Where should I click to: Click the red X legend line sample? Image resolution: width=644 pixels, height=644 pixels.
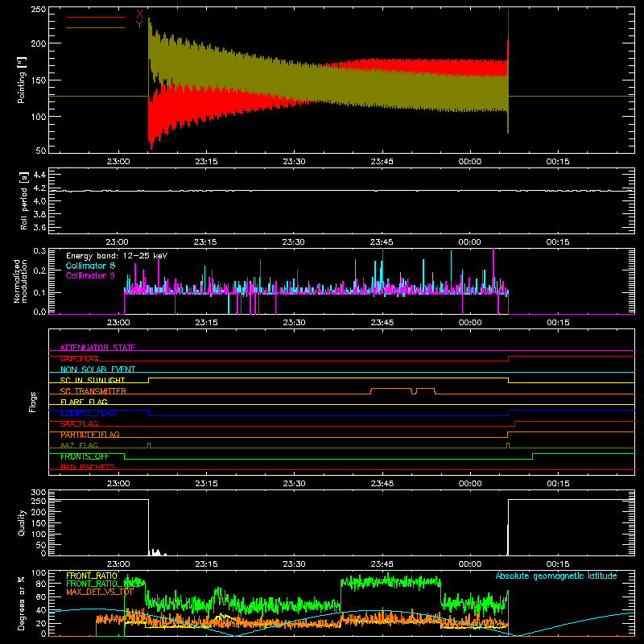click(x=96, y=17)
